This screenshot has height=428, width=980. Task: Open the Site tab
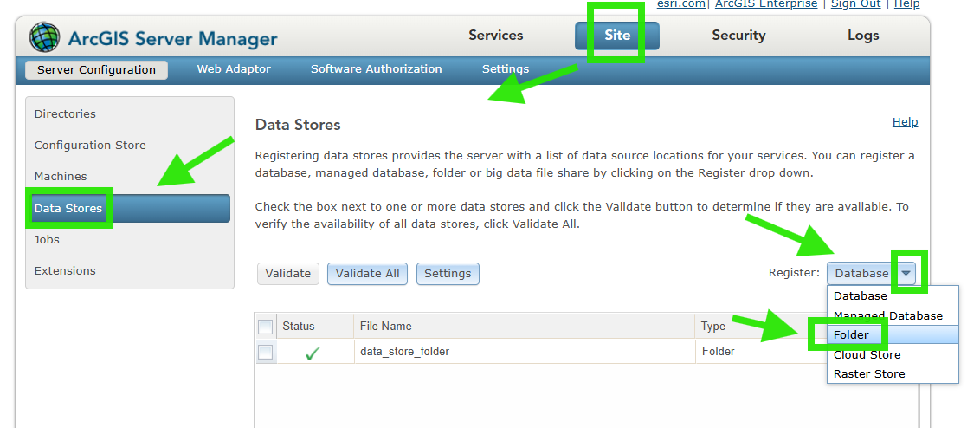point(617,36)
